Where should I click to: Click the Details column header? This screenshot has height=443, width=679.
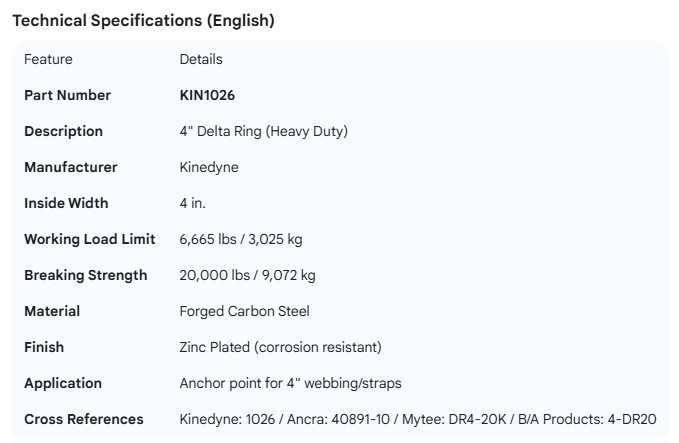201,59
